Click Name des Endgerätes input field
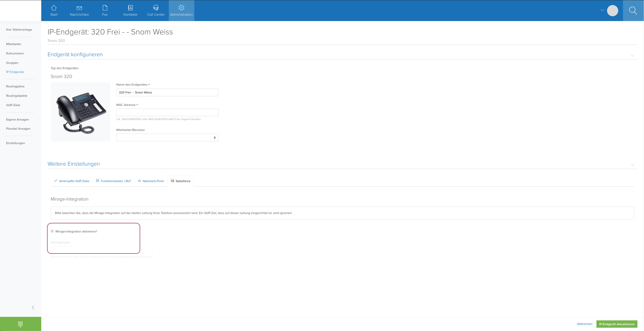644x331 pixels. pyautogui.click(x=167, y=92)
